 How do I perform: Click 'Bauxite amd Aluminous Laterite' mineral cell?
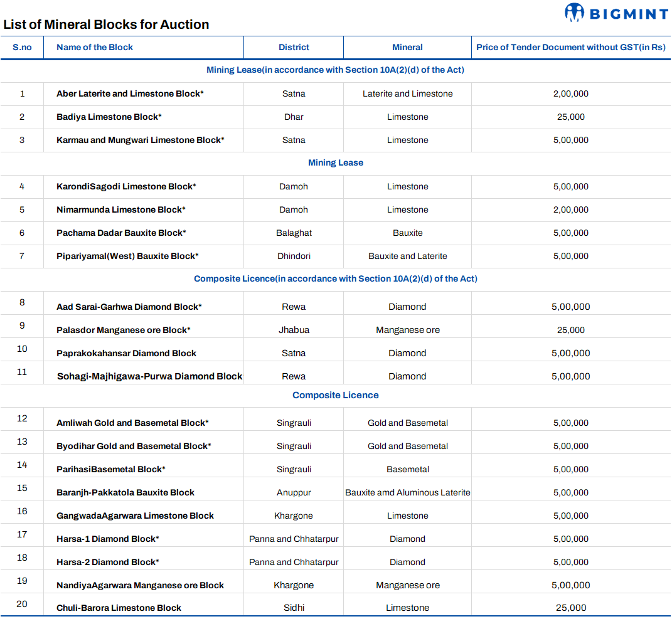coord(407,492)
